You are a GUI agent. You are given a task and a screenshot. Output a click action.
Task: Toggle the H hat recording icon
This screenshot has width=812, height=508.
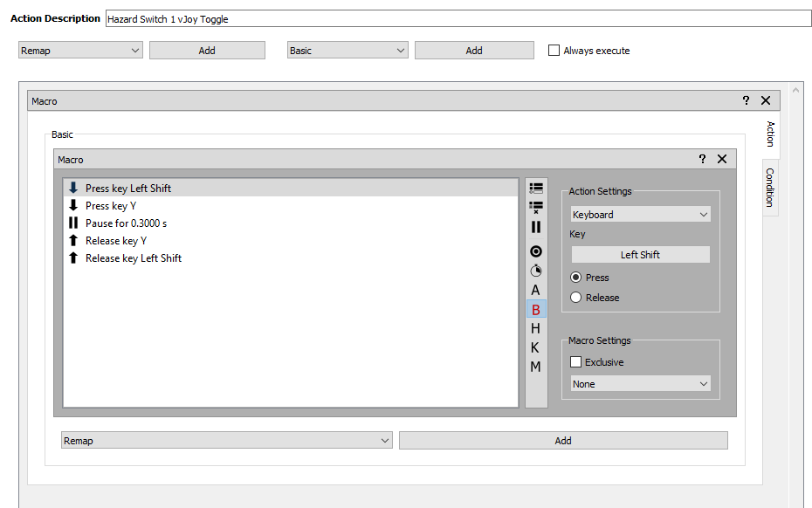[536, 328]
